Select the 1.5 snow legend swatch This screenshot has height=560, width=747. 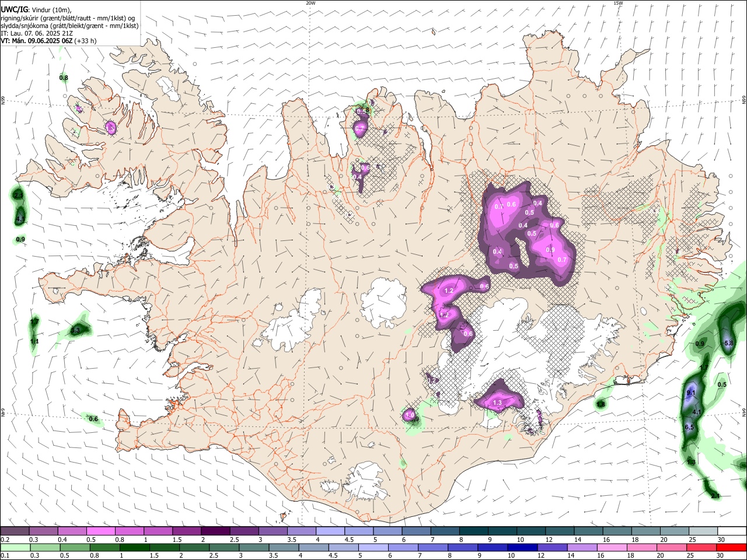(x=186, y=531)
